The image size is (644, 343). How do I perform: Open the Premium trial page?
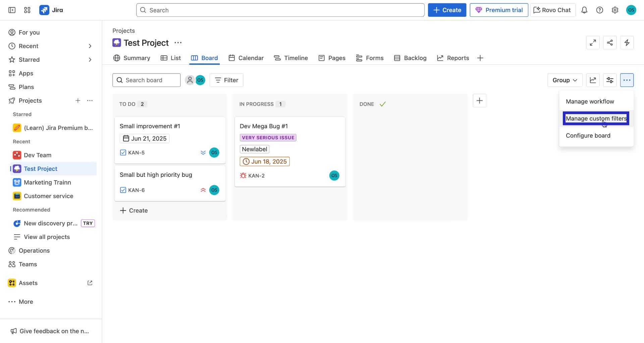click(499, 10)
